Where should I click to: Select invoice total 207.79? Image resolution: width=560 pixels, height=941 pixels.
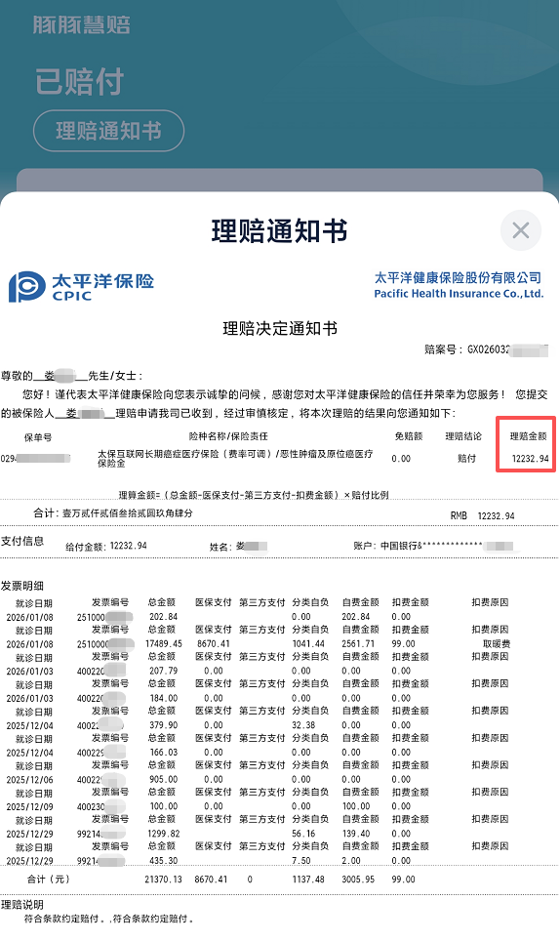coord(163,671)
